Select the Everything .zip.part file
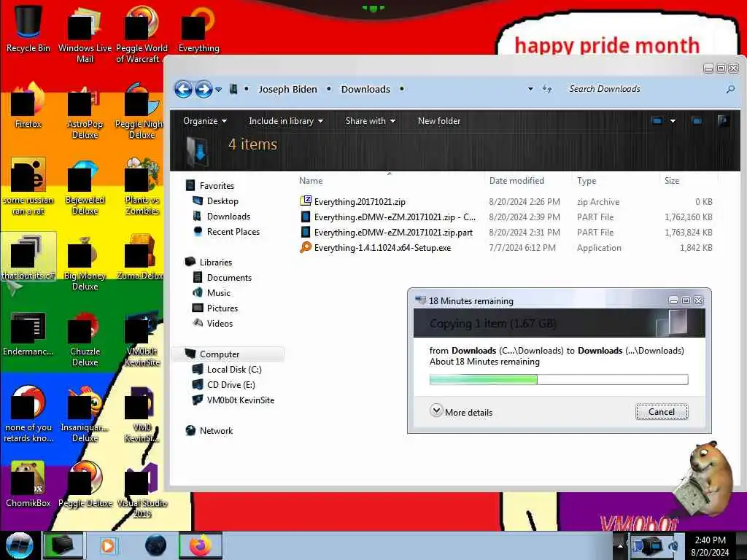The height and width of the screenshot is (560, 747). click(x=393, y=233)
